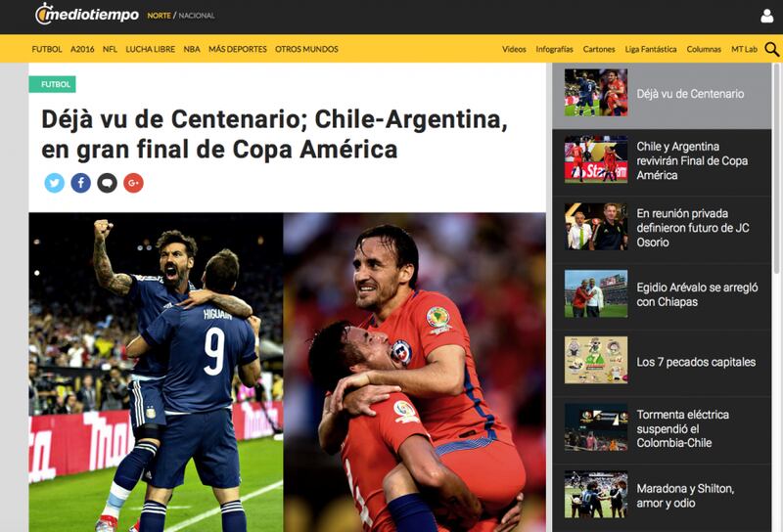Image resolution: width=783 pixels, height=532 pixels.
Task: Open the user account icon
Action: [x=766, y=16]
